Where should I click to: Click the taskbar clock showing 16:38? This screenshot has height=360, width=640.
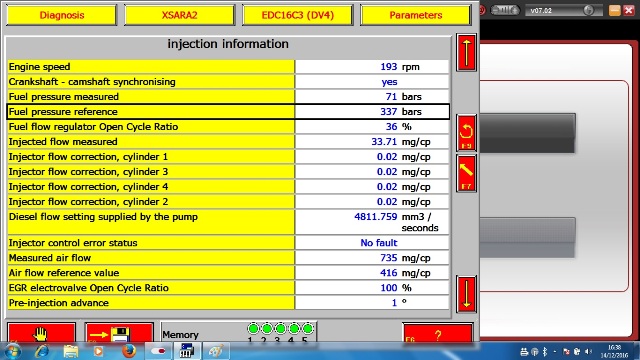[x=614, y=351]
